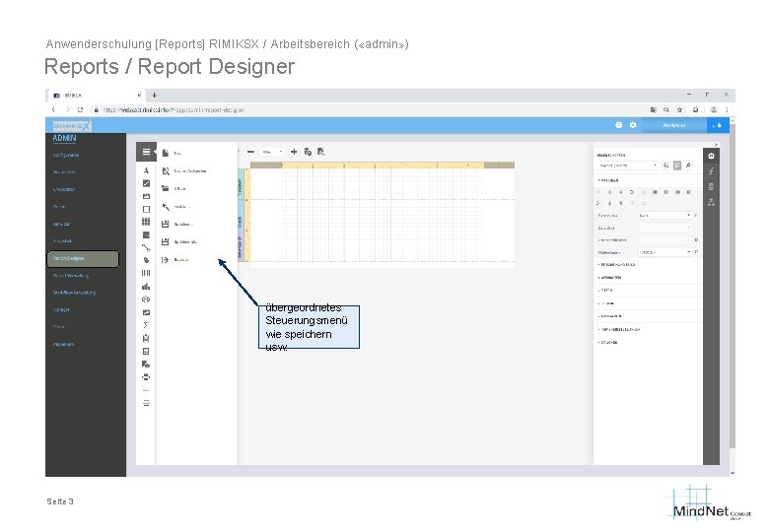Select the Shape tool in toolbox

click(146, 261)
